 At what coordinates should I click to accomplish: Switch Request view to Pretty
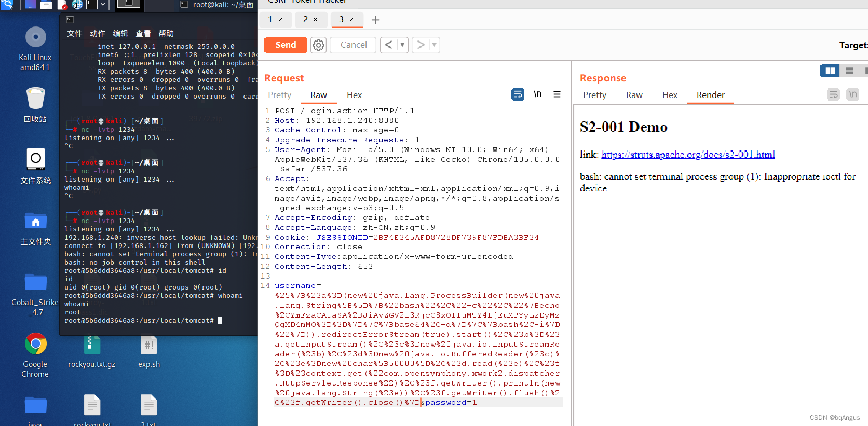click(x=280, y=95)
